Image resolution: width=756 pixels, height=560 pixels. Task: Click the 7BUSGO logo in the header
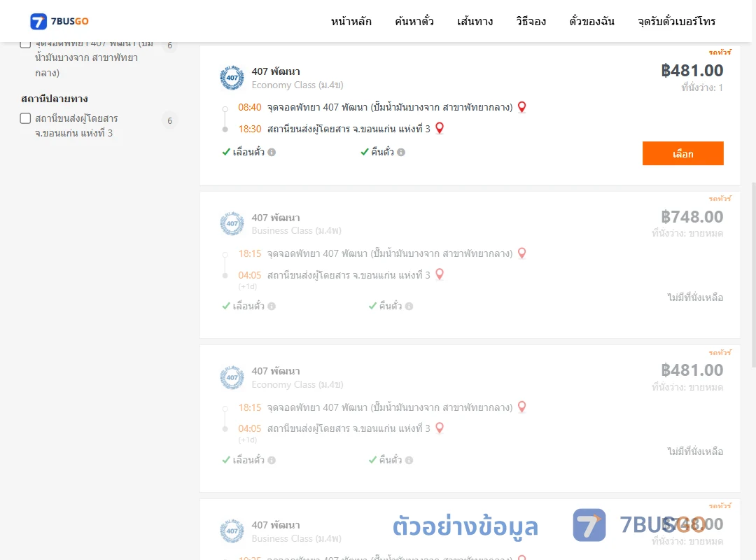[x=59, y=21]
